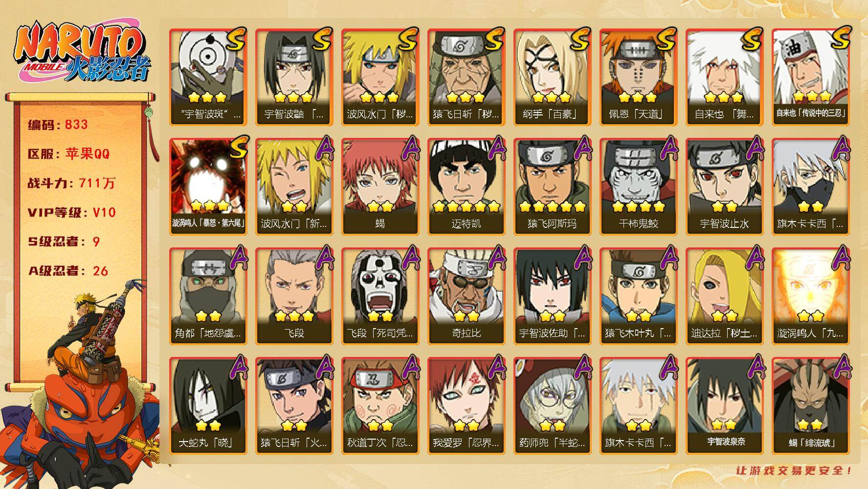Click the 猿飞阿斯玛 ninja portrait
This screenshot has height=489, width=868.
(552, 187)
